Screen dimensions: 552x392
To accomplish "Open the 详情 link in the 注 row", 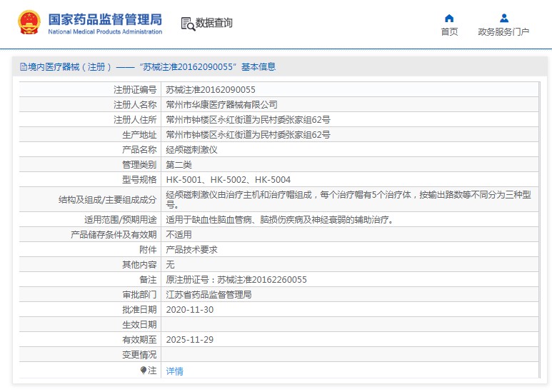I will point(174,371).
